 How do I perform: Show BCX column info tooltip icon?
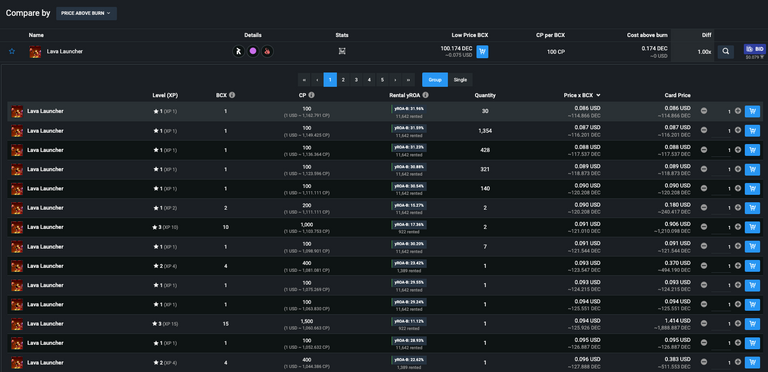[232, 95]
